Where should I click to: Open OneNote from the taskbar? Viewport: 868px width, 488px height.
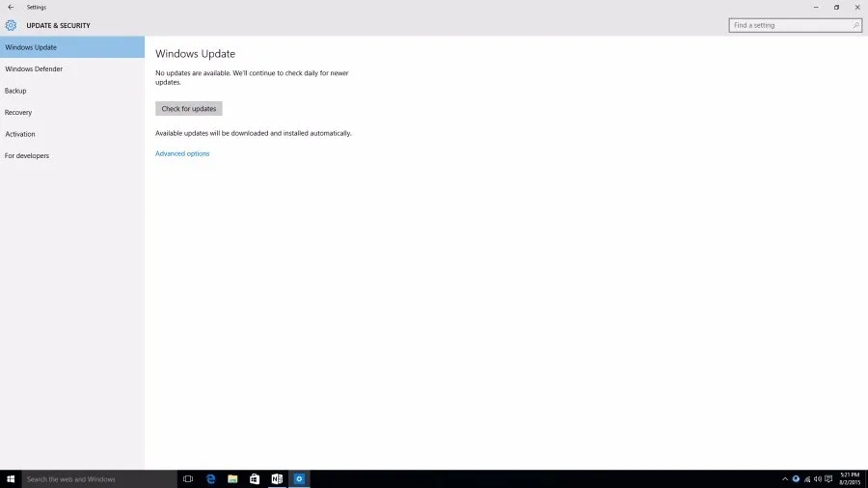(x=277, y=479)
